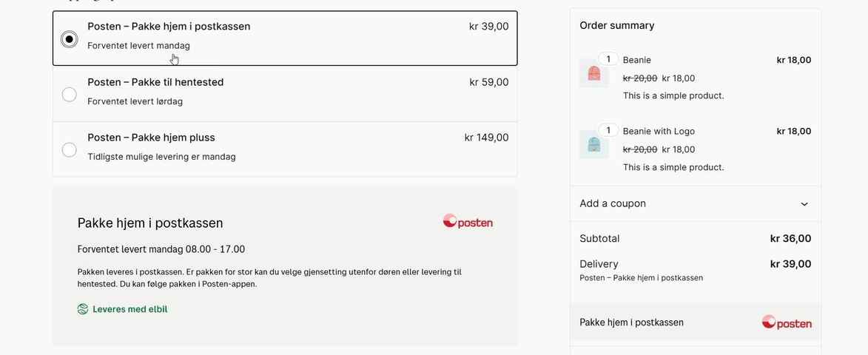This screenshot has height=355, width=868.
Task: Click the quantity badge on Beanie with Logo
Action: tap(608, 130)
